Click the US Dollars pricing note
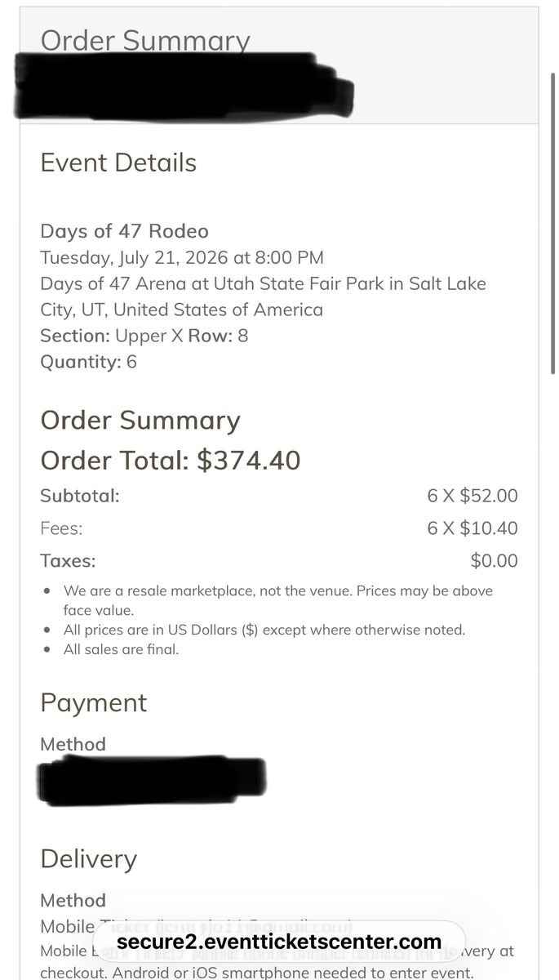 click(264, 630)
